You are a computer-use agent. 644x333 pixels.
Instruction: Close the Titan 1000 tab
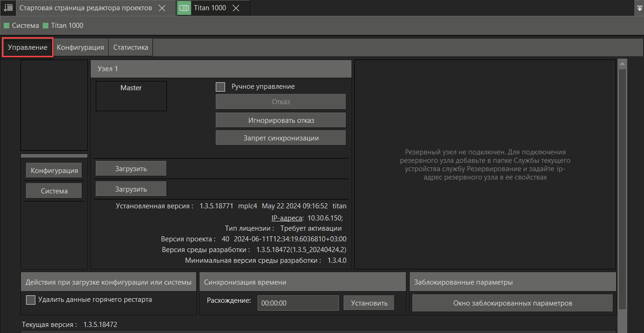[236, 8]
